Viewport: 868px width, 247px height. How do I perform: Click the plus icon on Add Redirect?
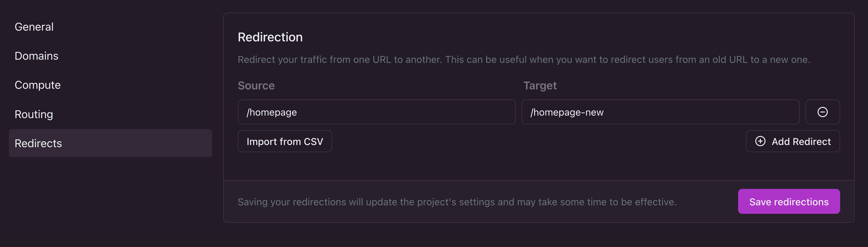click(761, 141)
